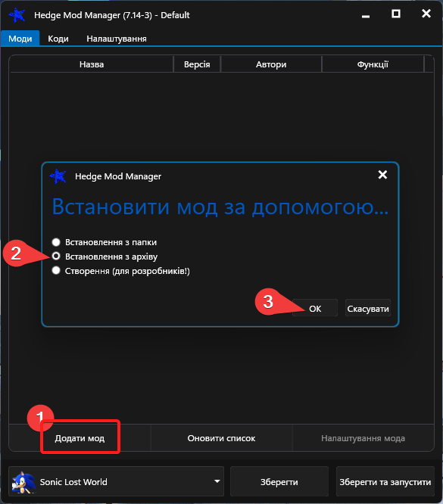Confirm the dialog with OK
443x504 pixels.
315,308
